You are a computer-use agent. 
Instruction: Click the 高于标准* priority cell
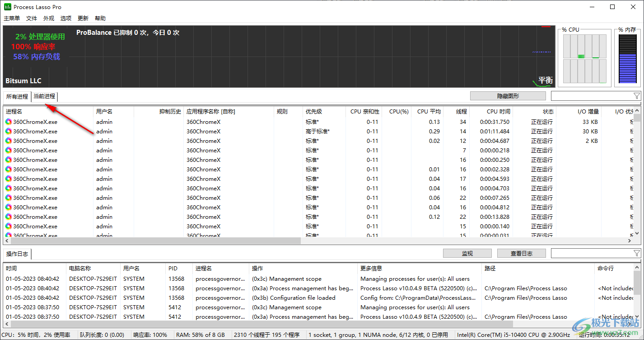click(x=318, y=131)
